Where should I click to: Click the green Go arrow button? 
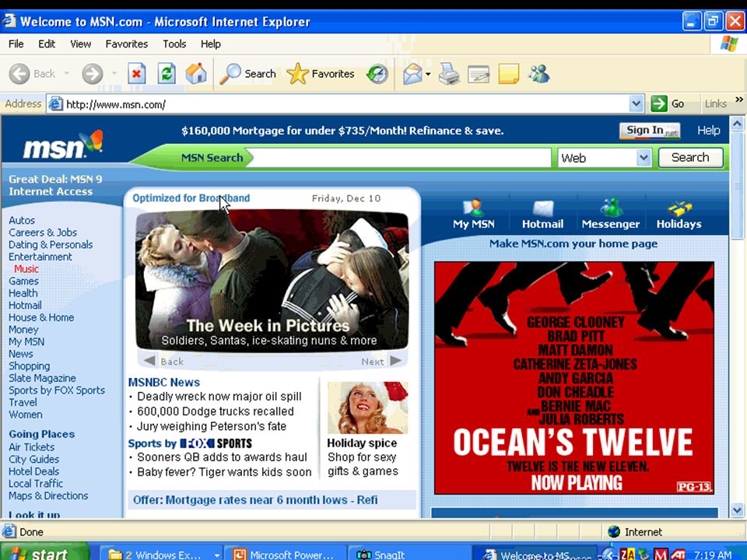pyautogui.click(x=659, y=103)
